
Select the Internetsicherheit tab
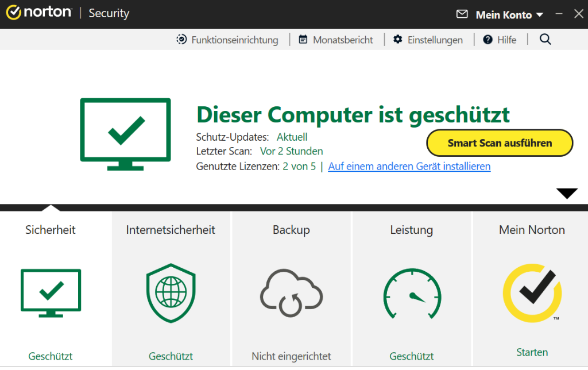(x=171, y=230)
